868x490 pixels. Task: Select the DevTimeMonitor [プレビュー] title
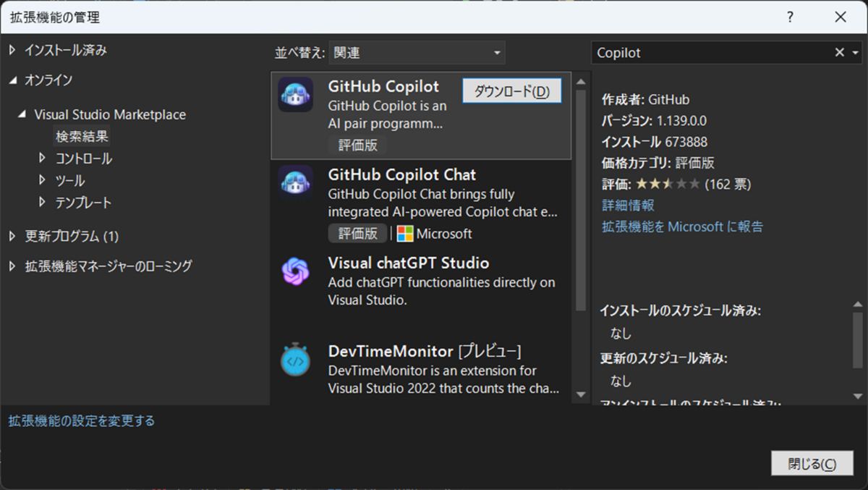(425, 351)
